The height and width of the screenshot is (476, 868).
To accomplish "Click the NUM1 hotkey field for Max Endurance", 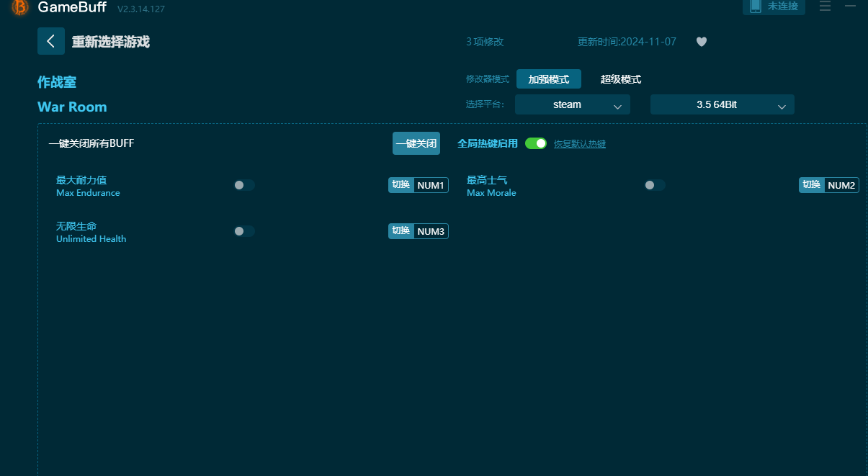I will pos(430,185).
